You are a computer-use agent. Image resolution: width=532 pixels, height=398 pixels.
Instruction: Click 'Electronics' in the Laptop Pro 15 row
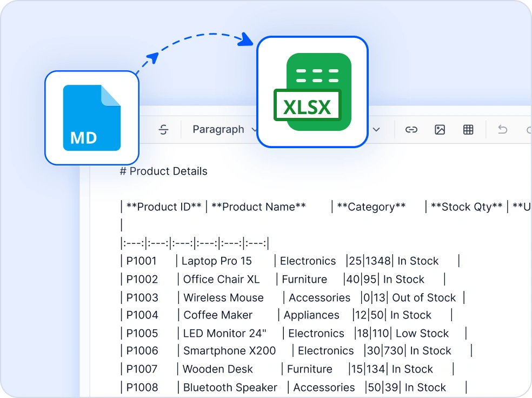click(308, 261)
